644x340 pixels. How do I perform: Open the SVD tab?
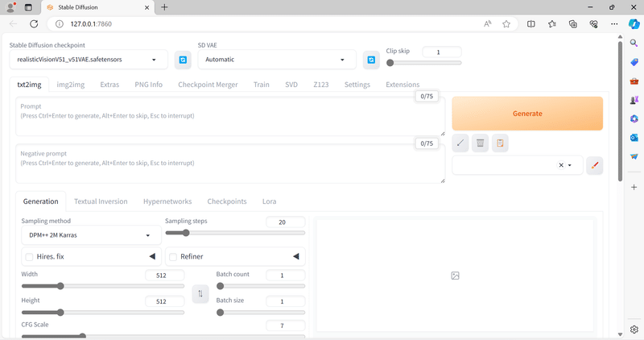pos(291,85)
